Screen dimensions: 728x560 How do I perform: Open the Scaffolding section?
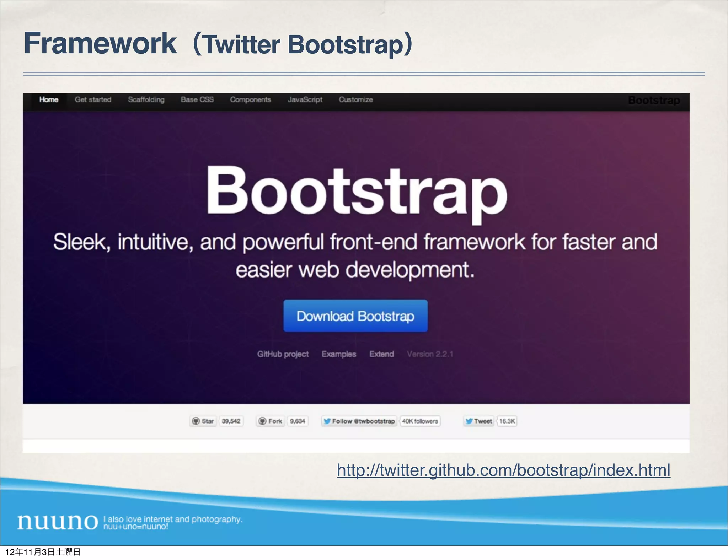point(146,100)
